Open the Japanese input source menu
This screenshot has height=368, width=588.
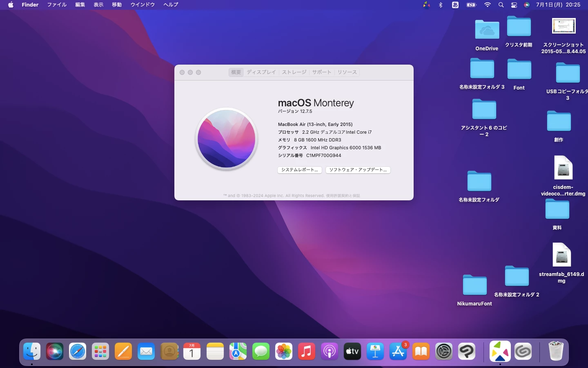(455, 5)
